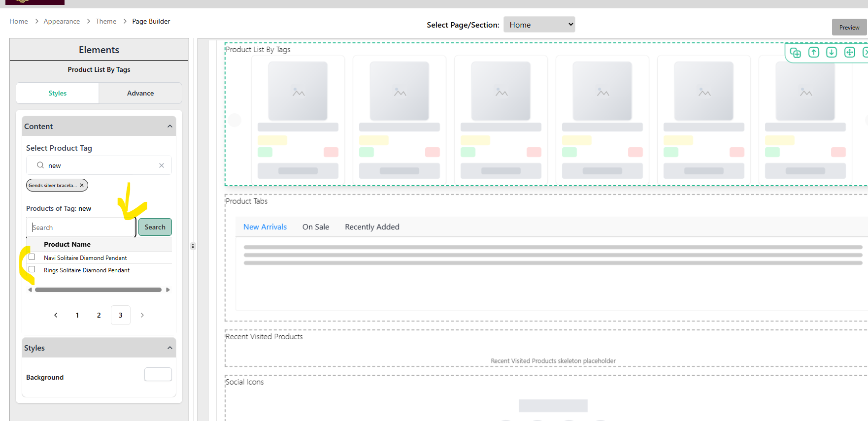
Task: Open the New Arrivals product tab
Action: (265, 227)
